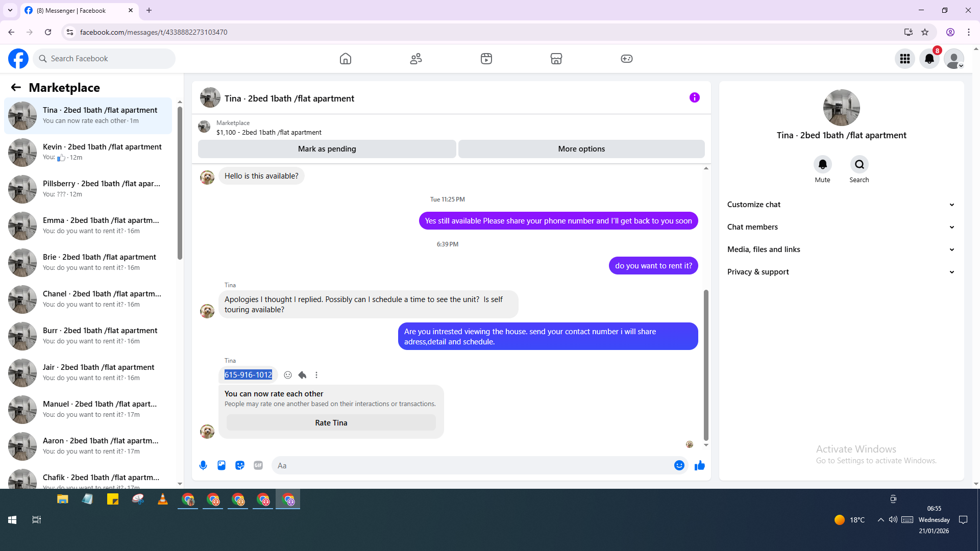This screenshot has height=551, width=980.
Task: Click the chat messages scrollbar
Action: 706,365
